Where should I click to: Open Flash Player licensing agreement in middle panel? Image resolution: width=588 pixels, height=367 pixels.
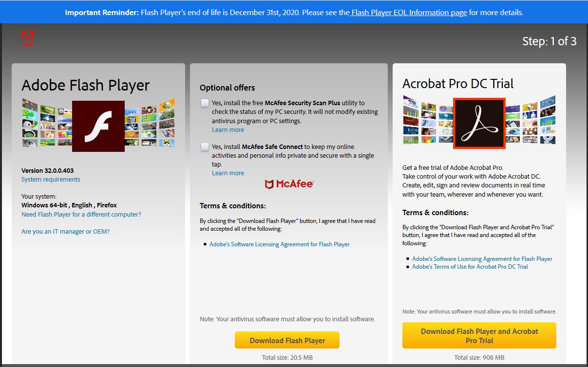[280, 244]
